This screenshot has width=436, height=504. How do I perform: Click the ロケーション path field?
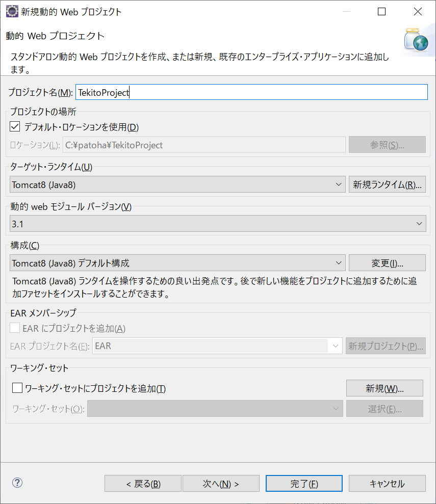[x=204, y=145]
